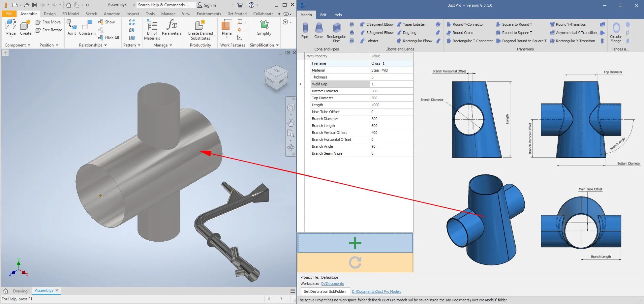This screenshot has height=304, width=644.
Task: Open the D:\Documents workspace link
Action: pos(332,284)
